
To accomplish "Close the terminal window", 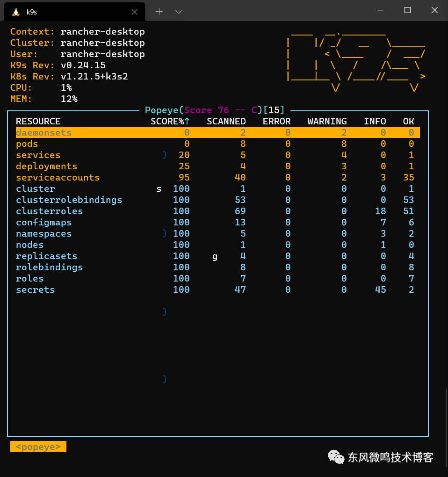I will pos(434,10).
